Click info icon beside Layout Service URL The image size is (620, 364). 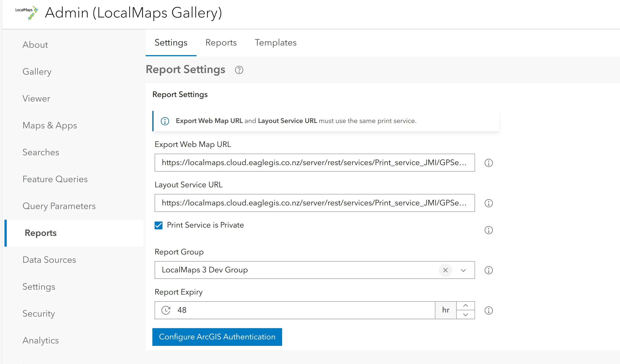coord(488,203)
